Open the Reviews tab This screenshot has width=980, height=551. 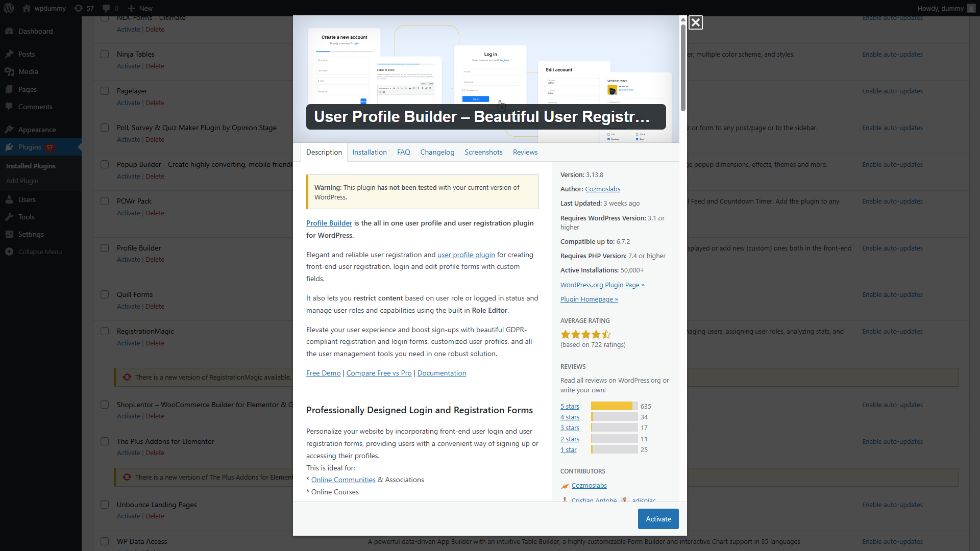click(x=525, y=152)
